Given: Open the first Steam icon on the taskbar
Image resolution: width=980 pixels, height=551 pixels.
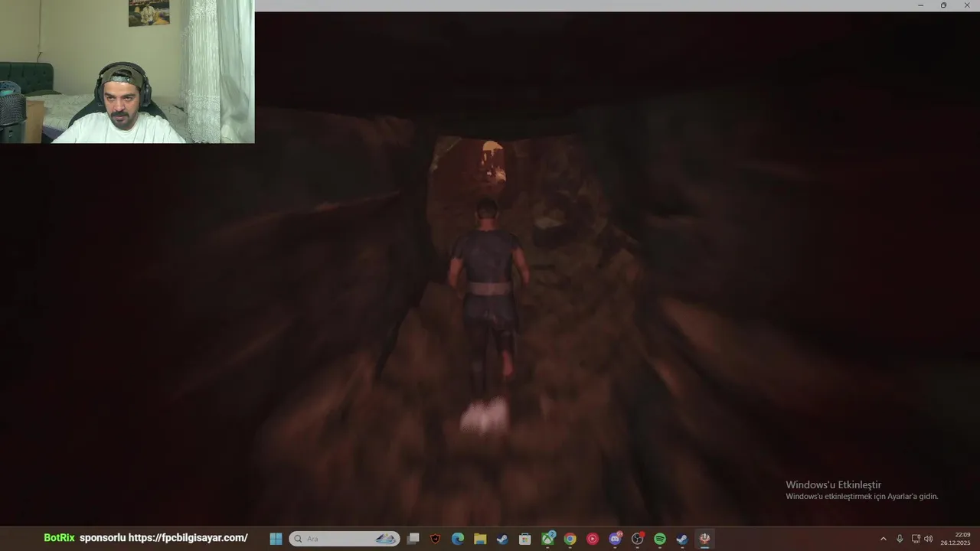Looking at the screenshot, I should (502, 539).
